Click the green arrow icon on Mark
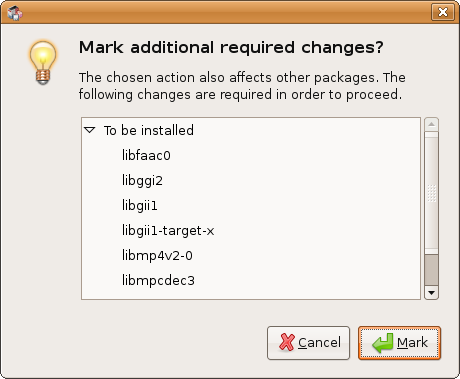The height and width of the screenshot is (379, 460). click(x=383, y=343)
